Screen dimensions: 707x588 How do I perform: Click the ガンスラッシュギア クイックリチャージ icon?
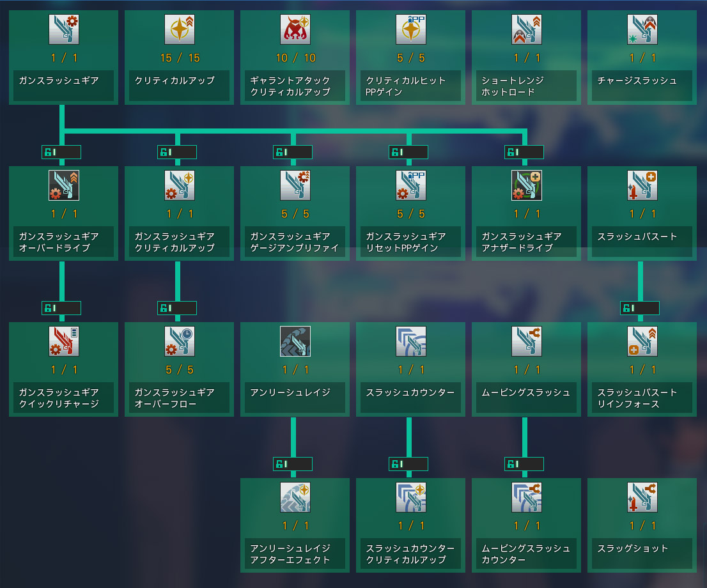[63, 341]
